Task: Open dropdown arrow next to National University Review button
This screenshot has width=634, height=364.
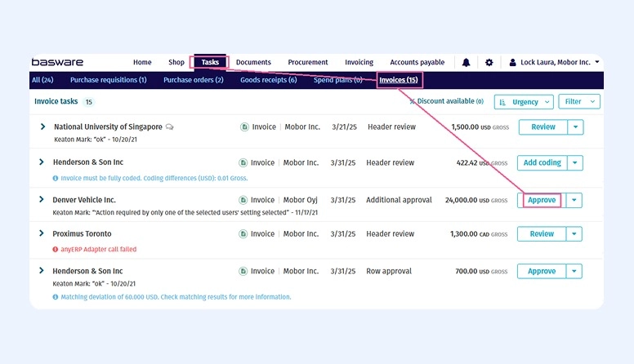Action: (x=575, y=127)
